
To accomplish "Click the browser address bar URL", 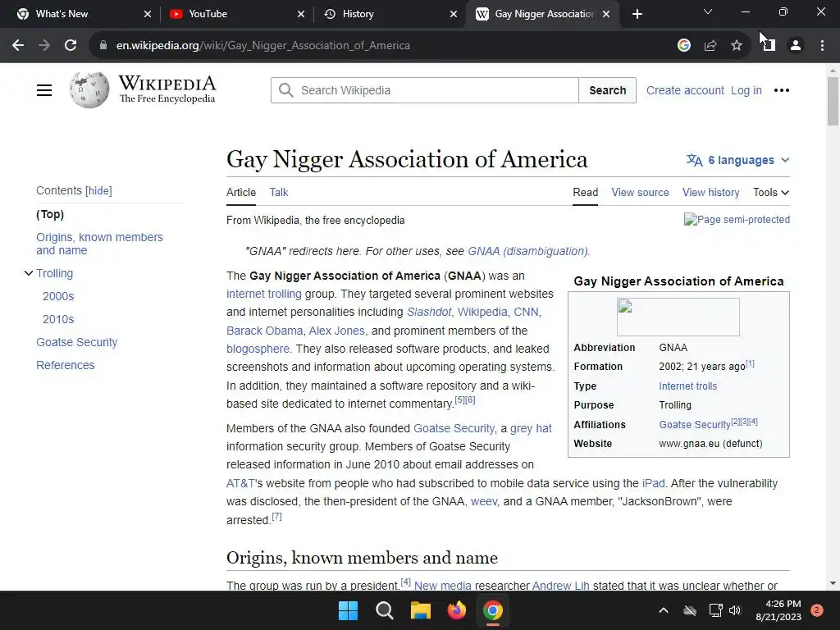I will (263, 46).
